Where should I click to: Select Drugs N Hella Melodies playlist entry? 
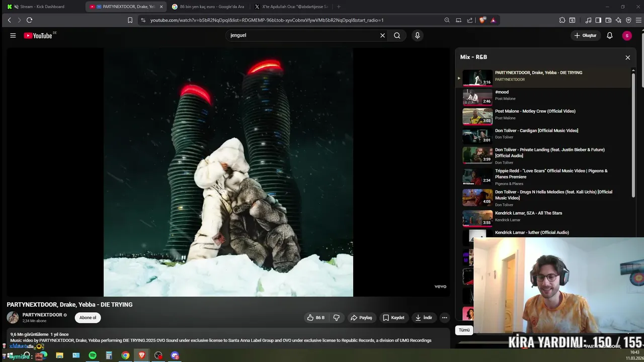tap(543, 198)
